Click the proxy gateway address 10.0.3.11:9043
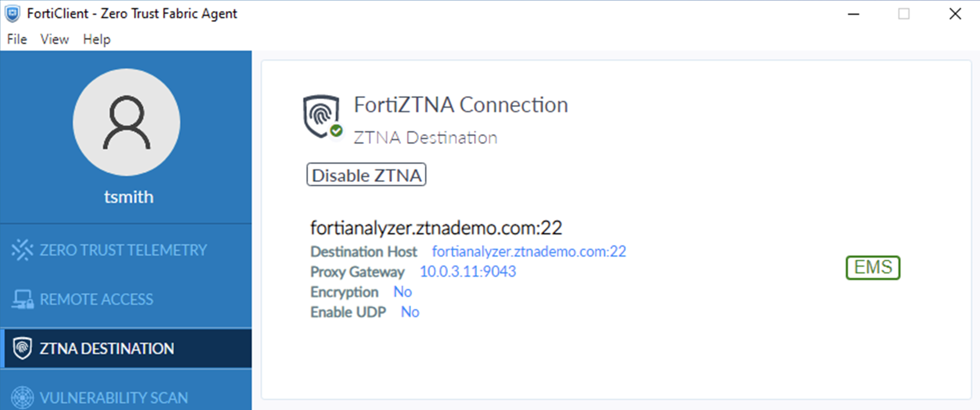Screen dimensions: 980x410 [468, 271]
